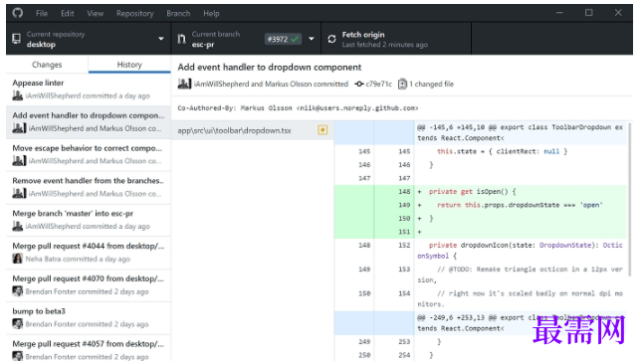
Task: Switch to the Changes tab
Action: pos(47,65)
